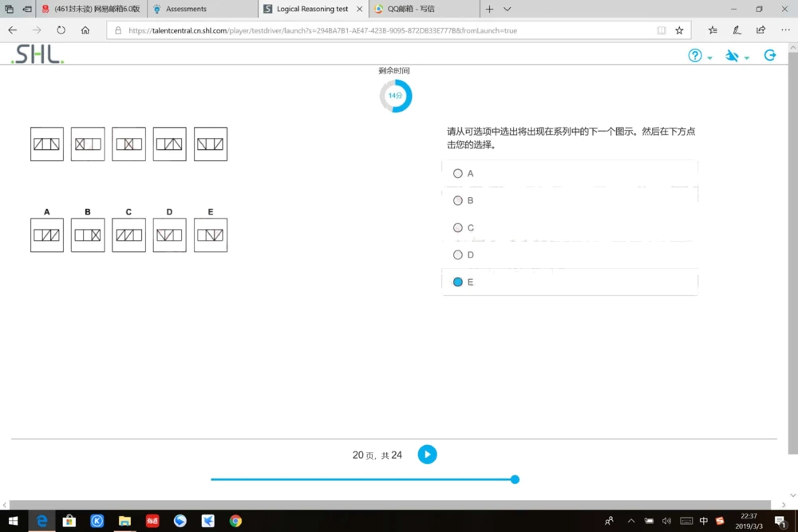Click the next question arrow button
The image size is (798, 532).
428,454
